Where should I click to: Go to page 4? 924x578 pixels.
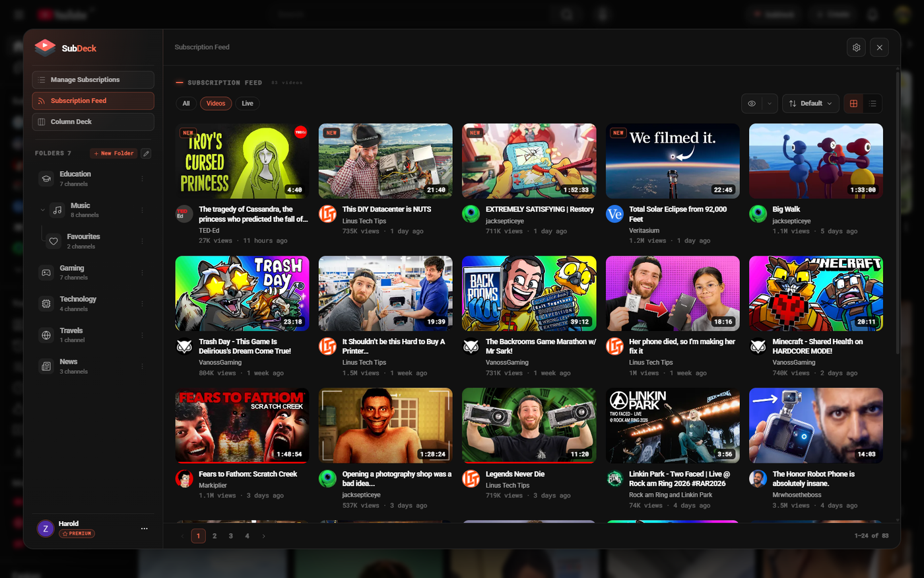247,536
